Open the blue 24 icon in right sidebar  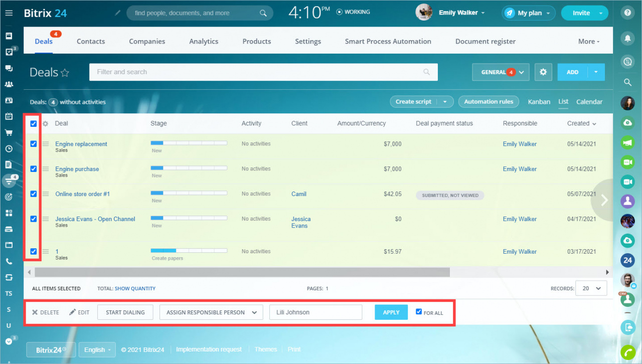coord(627,260)
